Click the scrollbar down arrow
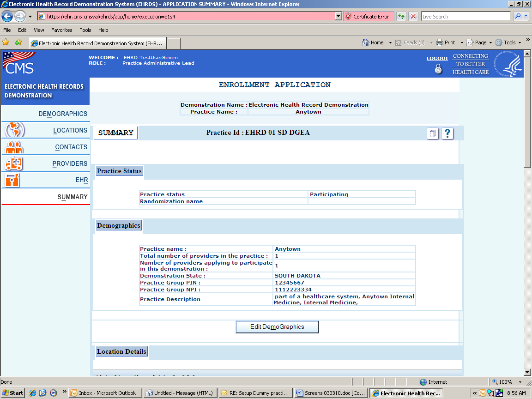This screenshot has height=399, width=532. click(x=527, y=372)
